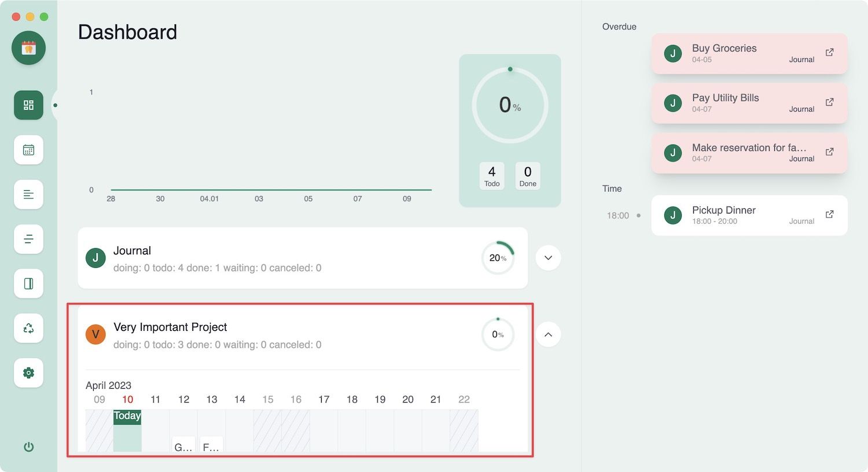Open the settings gear icon
Screen dimensions: 868x472
28,373
